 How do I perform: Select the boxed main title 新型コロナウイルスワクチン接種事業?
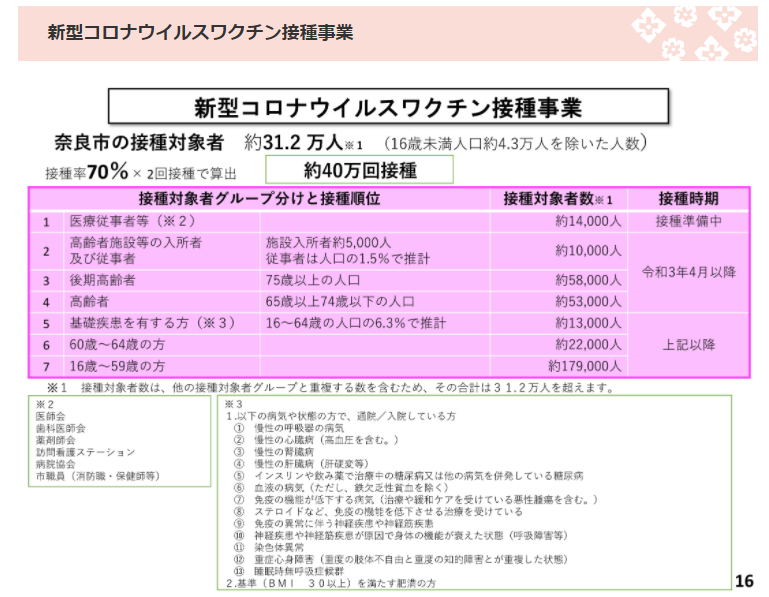click(388, 107)
